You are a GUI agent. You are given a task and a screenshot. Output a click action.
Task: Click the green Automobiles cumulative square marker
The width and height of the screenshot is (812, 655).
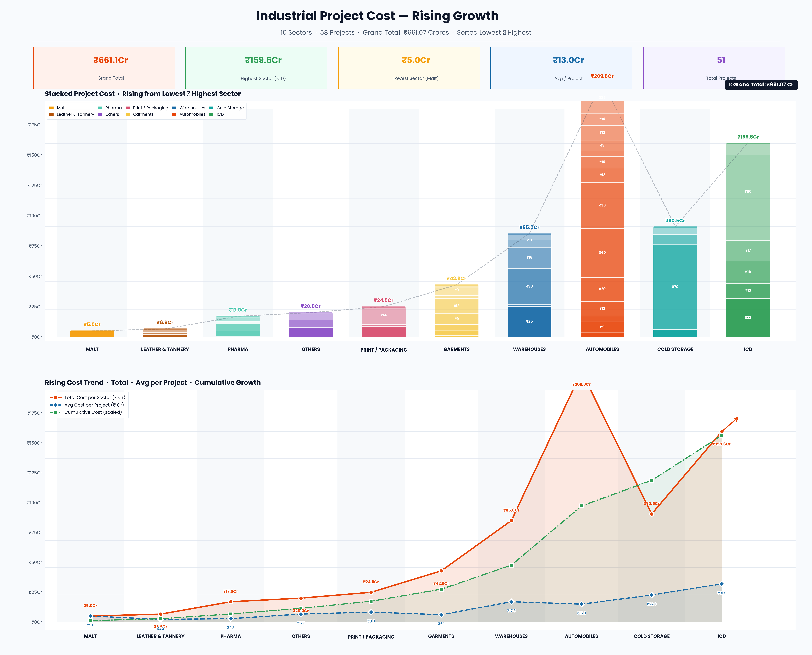581,506
